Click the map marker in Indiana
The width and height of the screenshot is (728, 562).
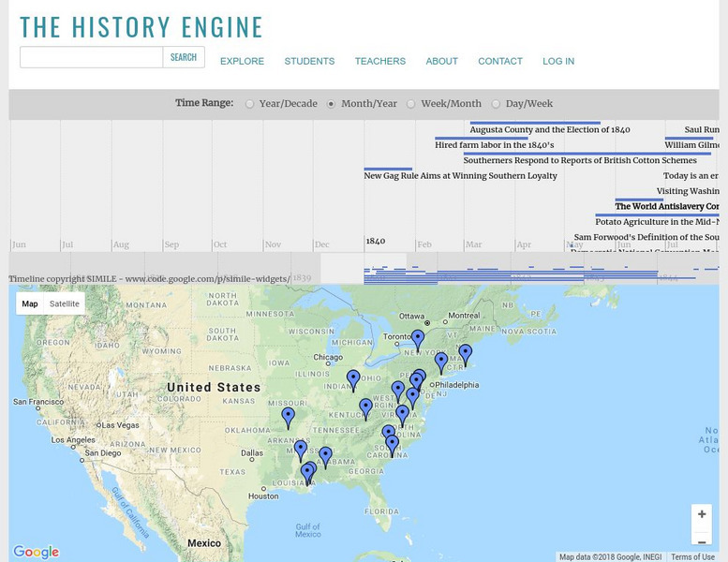(353, 378)
